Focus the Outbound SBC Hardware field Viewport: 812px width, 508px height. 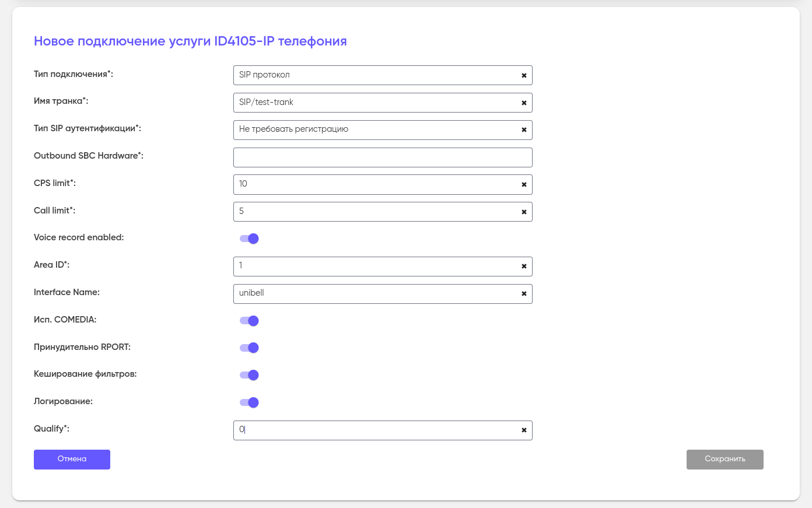click(383, 157)
